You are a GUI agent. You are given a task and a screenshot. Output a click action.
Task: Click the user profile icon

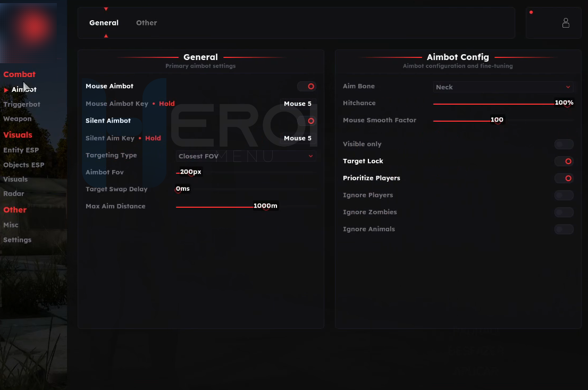click(x=565, y=23)
